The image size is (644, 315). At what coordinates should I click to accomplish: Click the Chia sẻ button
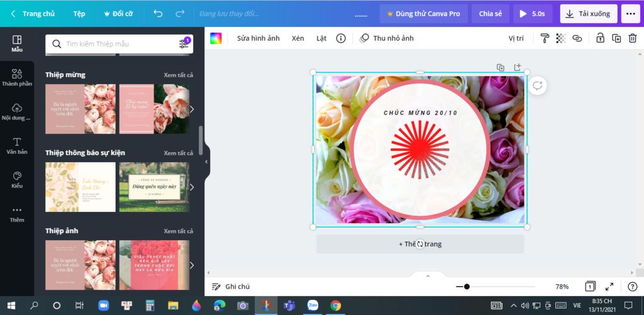tap(491, 14)
